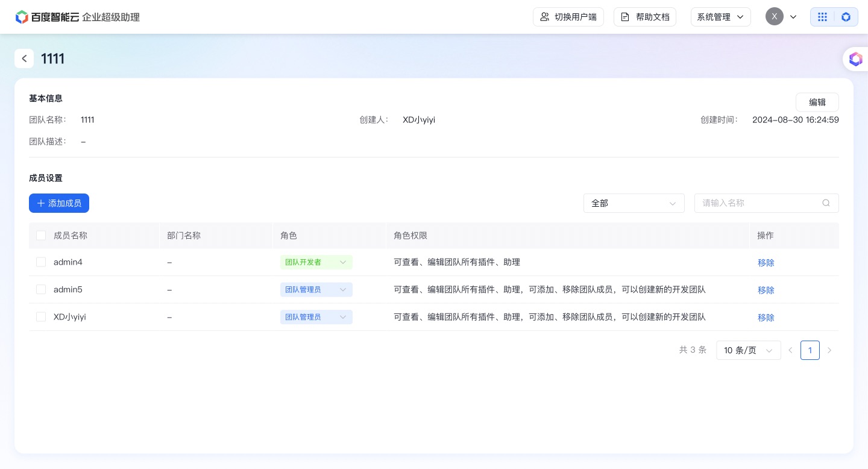Viewport: 868px width, 469px height.
Task: Select page 1 in pagination
Action: pyautogui.click(x=810, y=350)
